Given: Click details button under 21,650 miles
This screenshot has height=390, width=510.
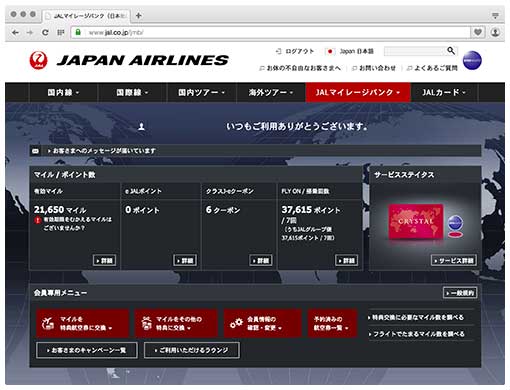Looking at the screenshot, I should coord(104,260).
